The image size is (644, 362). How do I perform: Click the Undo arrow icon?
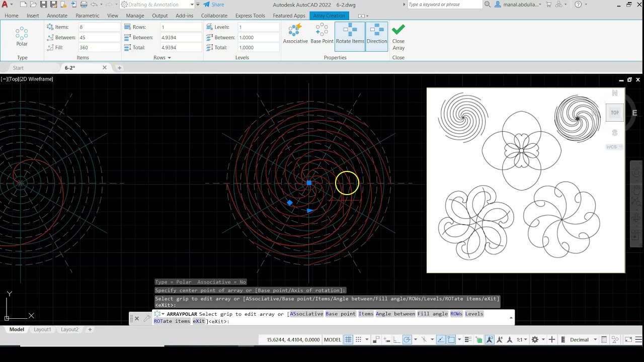coord(94,5)
